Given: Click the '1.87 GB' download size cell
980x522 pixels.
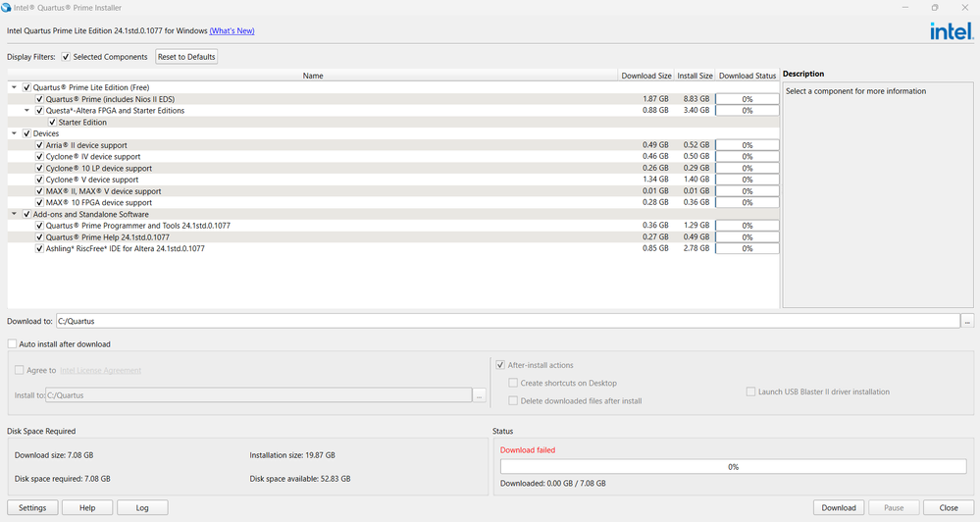Looking at the screenshot, I should pos(655,99).
